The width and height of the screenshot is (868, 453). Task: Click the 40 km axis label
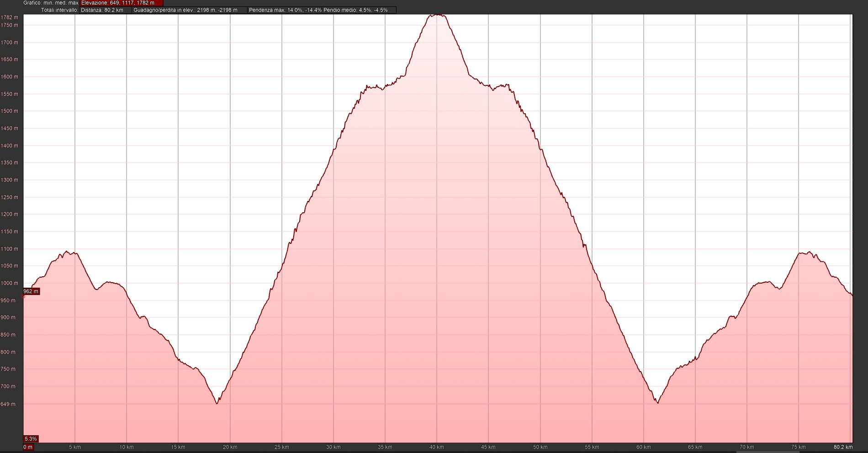pos(437,447)
